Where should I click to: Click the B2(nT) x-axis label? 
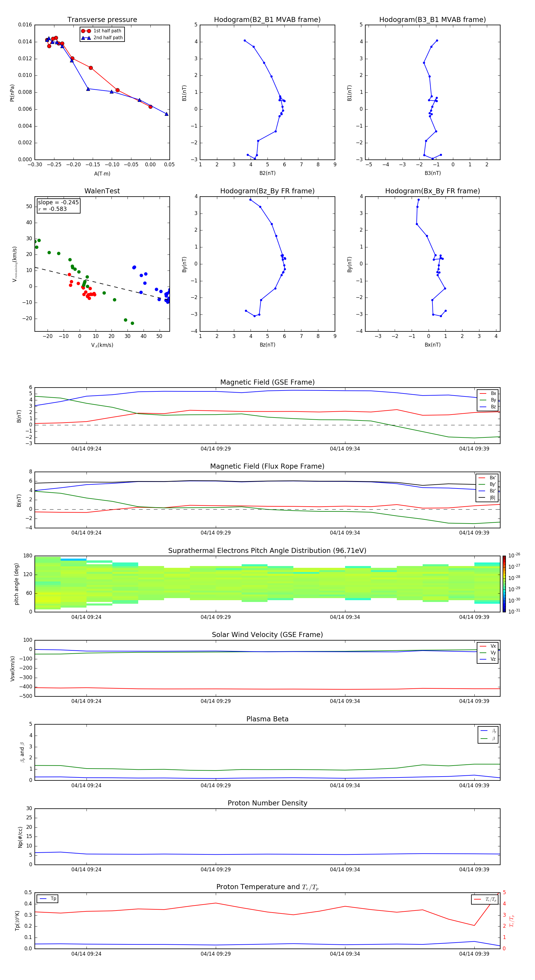267,173
